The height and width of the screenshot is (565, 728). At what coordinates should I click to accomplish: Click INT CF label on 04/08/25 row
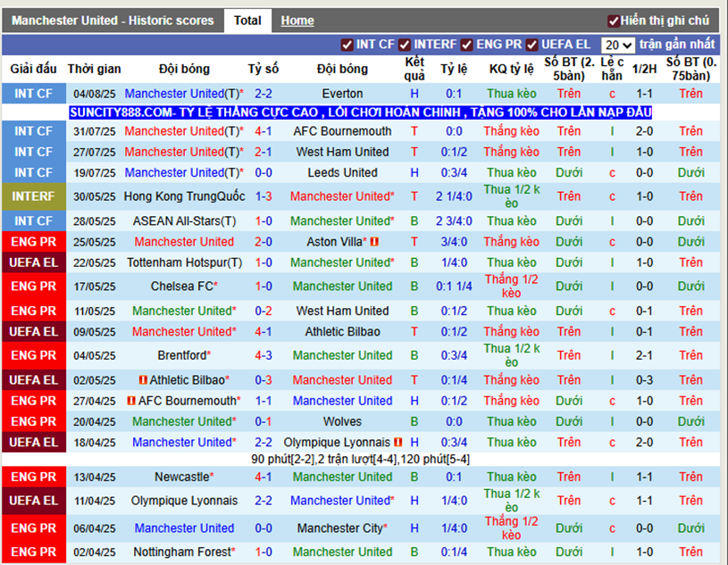click(33, 94)
